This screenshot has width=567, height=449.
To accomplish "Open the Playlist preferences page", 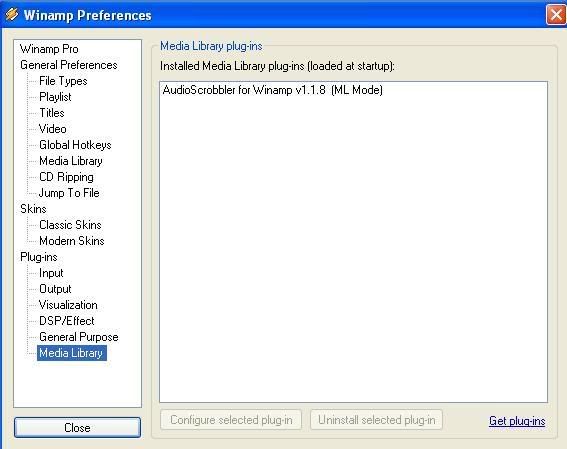I will click(x=55, y=97).
